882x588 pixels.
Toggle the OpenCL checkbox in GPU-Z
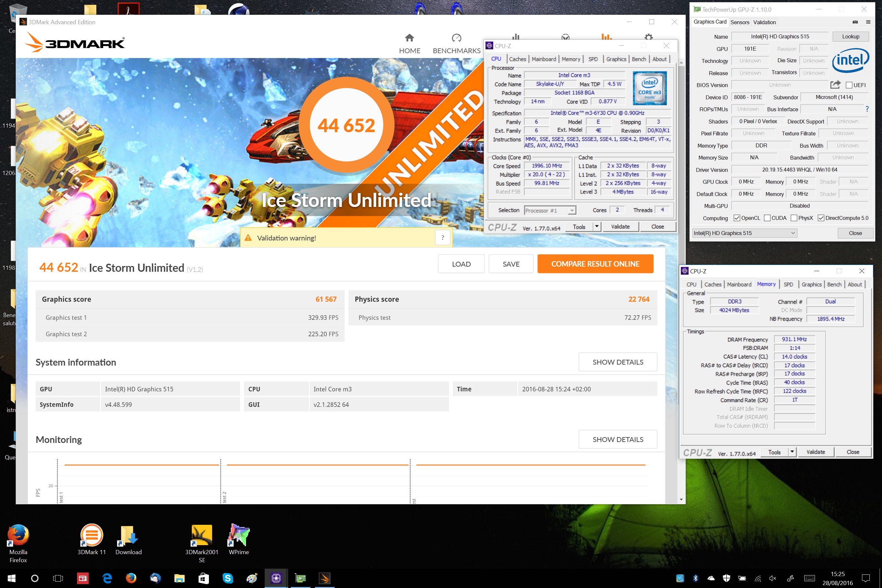pyautogui.click(x=737, y=218)
